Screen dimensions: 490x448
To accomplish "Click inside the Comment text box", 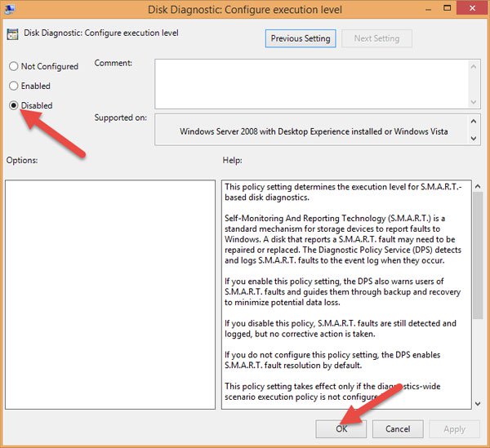I will click(311, 84).
